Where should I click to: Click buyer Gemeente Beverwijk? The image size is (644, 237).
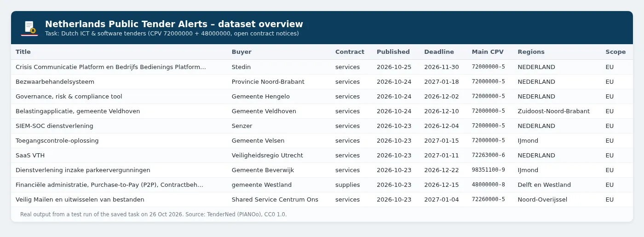pos(263,170)
